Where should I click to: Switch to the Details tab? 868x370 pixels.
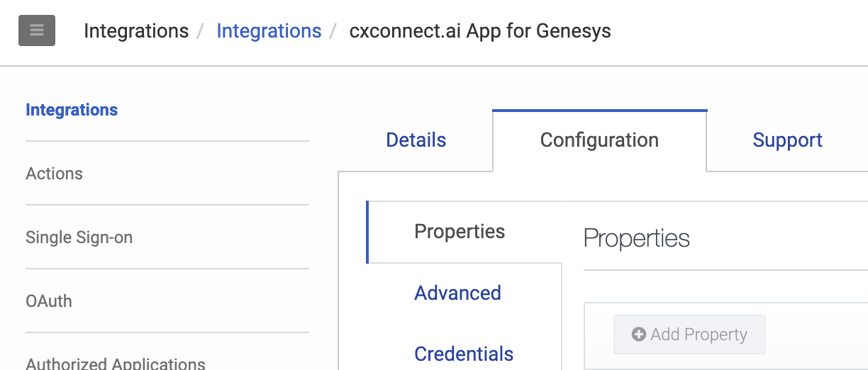tap(416, 140)
